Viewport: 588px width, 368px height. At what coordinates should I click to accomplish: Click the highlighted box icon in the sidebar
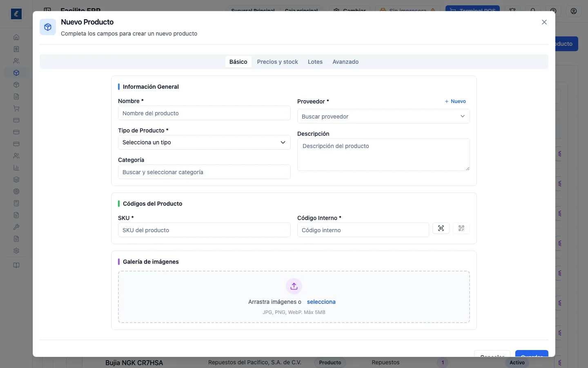pyautogui.click(x=16, y=73)
